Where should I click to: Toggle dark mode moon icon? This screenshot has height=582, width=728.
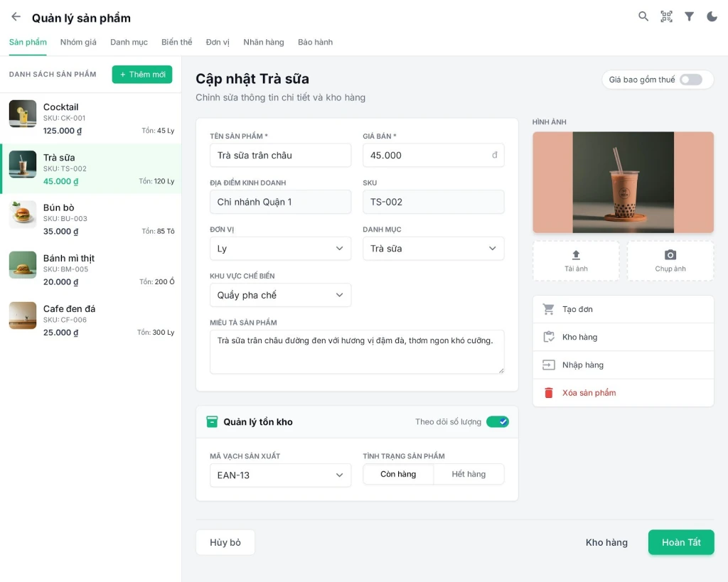click(712, 16)
